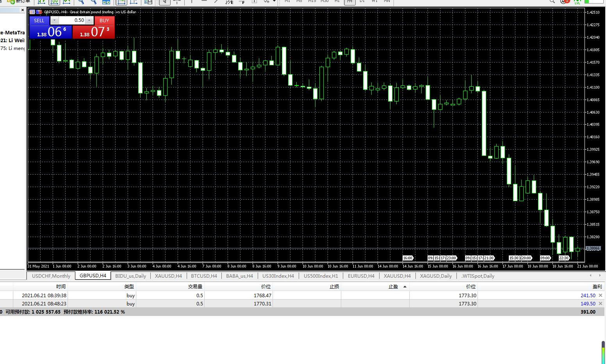Click the total profit 391.00 value
Screen dimensions: 606x364
pos(588,312)
